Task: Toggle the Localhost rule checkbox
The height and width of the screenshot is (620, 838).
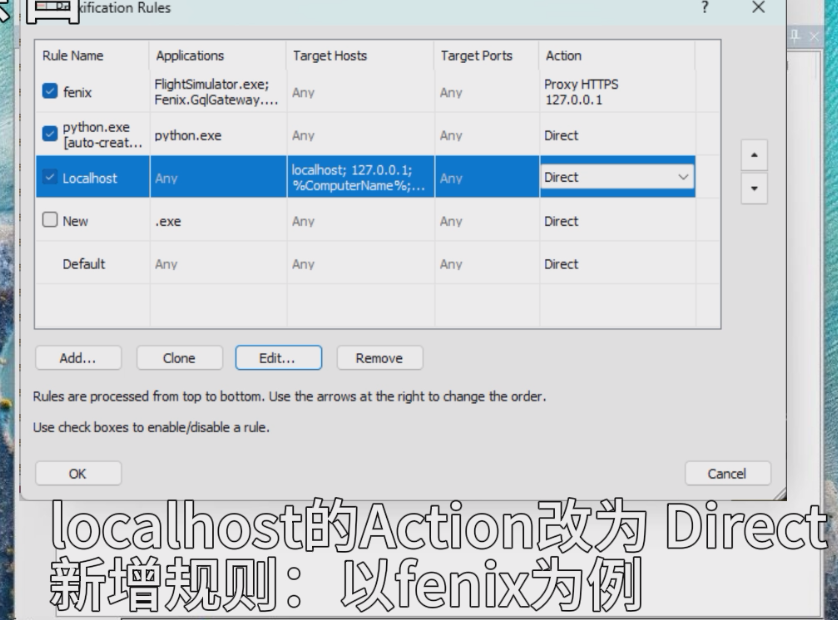Action: 50,178
